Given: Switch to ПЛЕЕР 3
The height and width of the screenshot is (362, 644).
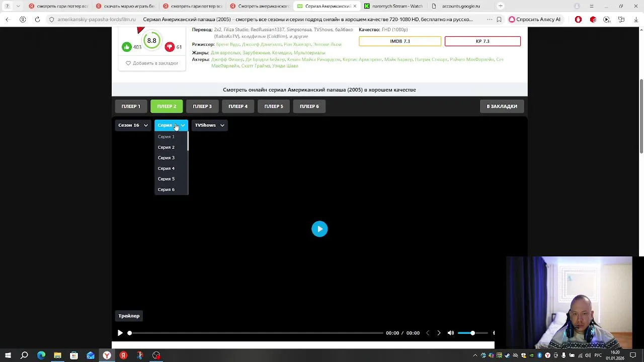Looking at the screenshot, I should click(202, 106).
